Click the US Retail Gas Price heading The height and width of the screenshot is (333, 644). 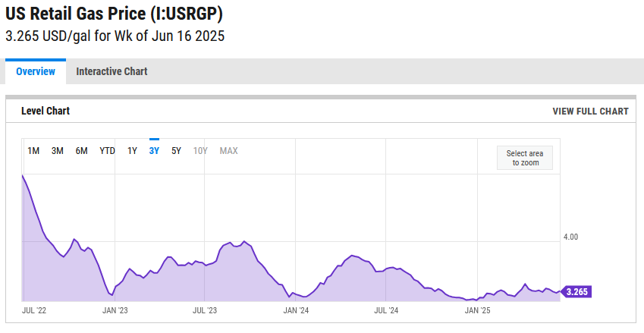[x=115, y=14]
